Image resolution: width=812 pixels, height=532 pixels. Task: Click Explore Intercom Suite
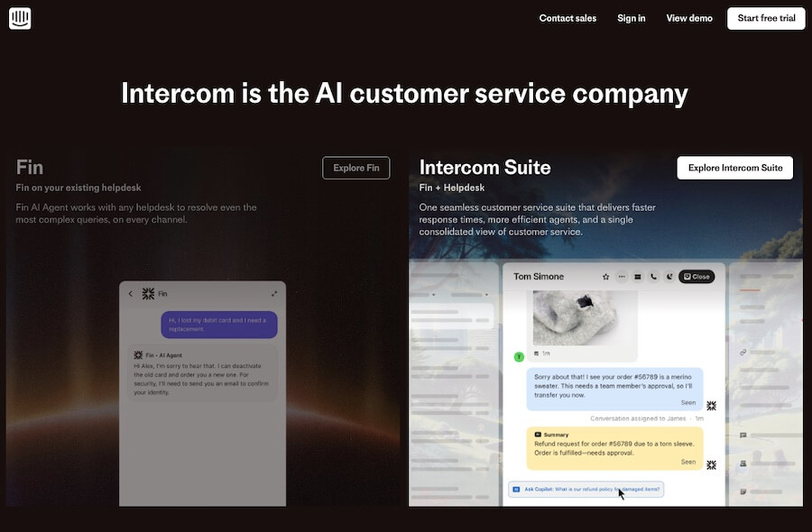tap(735, 167)
